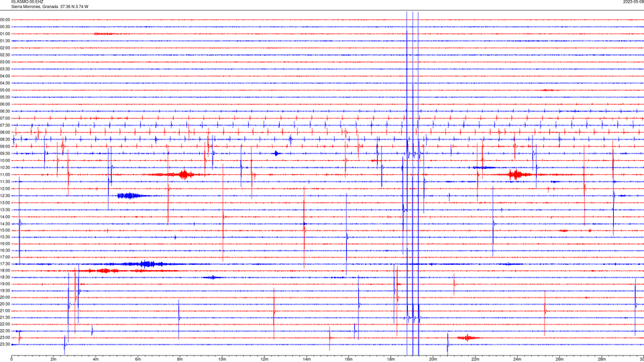Click the 22m axis tick label

[475, 359]
